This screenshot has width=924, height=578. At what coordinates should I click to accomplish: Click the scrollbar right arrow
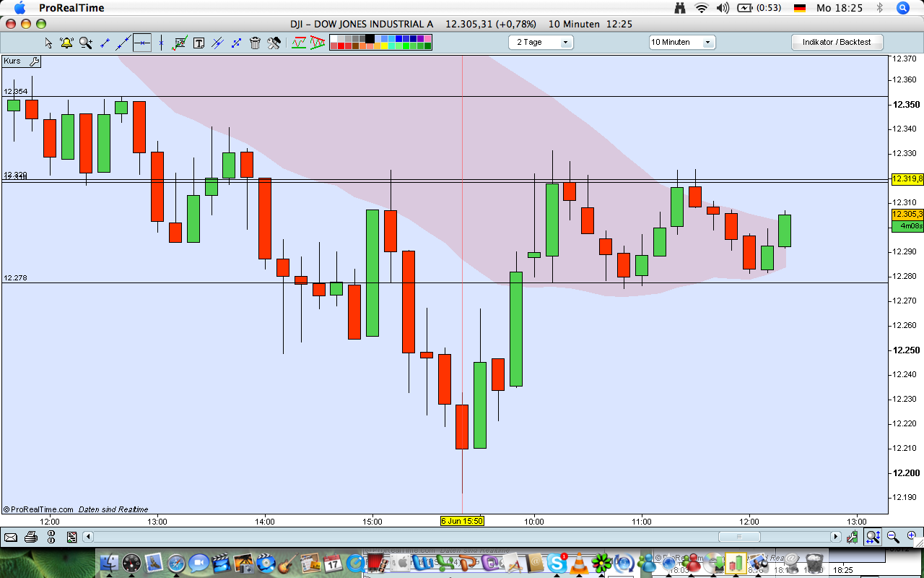pos(836,537)
